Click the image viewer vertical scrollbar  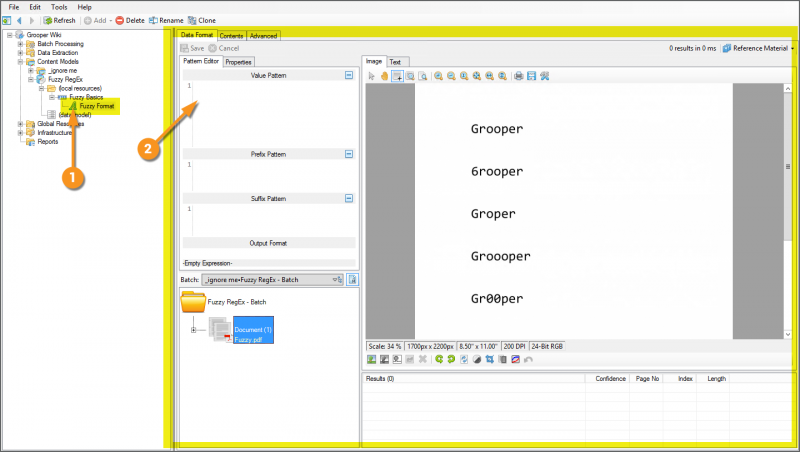click(x=788, y=211)
